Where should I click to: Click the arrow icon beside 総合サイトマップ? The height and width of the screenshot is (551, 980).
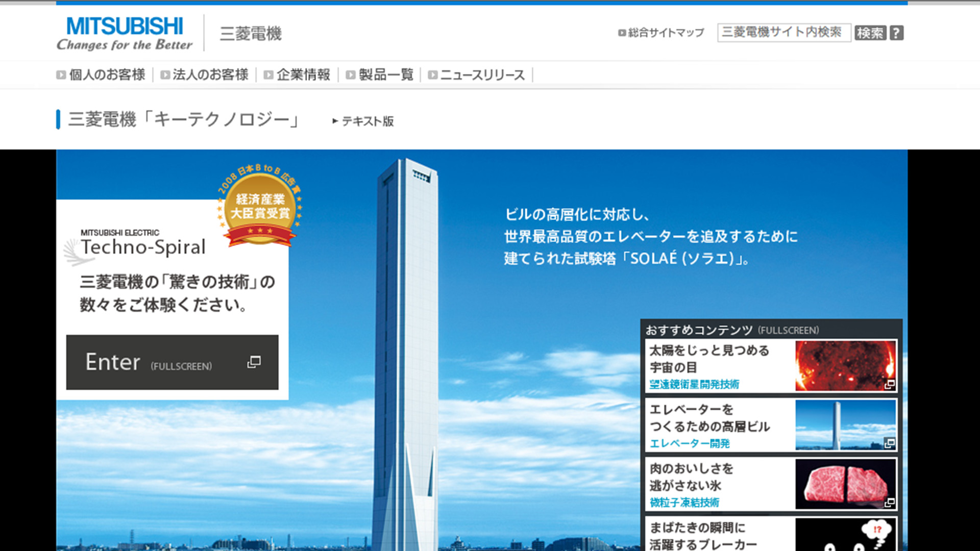pyautogui.click(x=622, y=33)
